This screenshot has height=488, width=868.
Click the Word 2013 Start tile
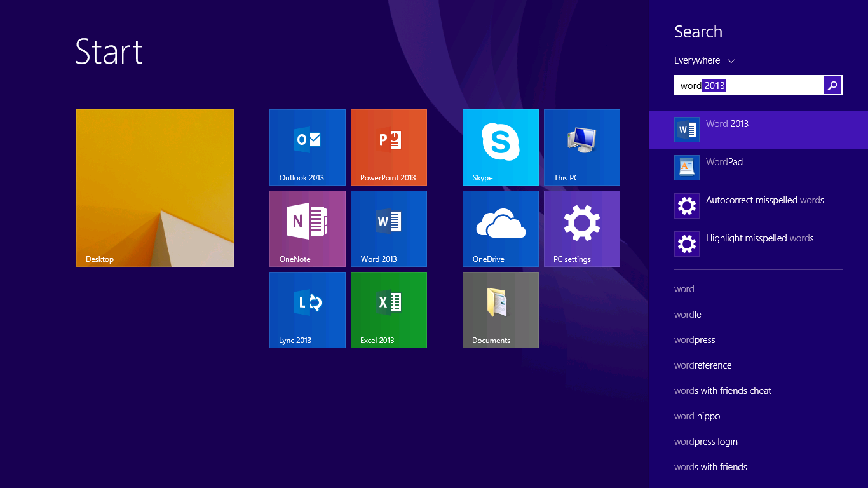389,229
